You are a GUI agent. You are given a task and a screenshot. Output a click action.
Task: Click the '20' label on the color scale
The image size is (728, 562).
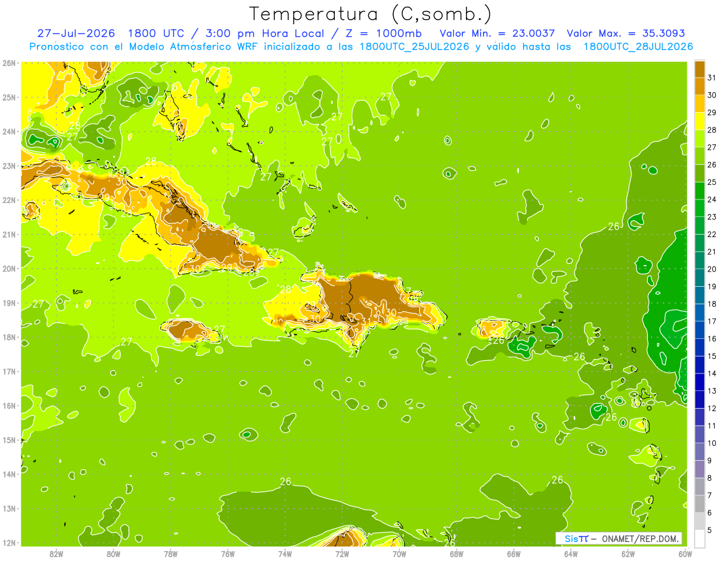coord(712,269)
